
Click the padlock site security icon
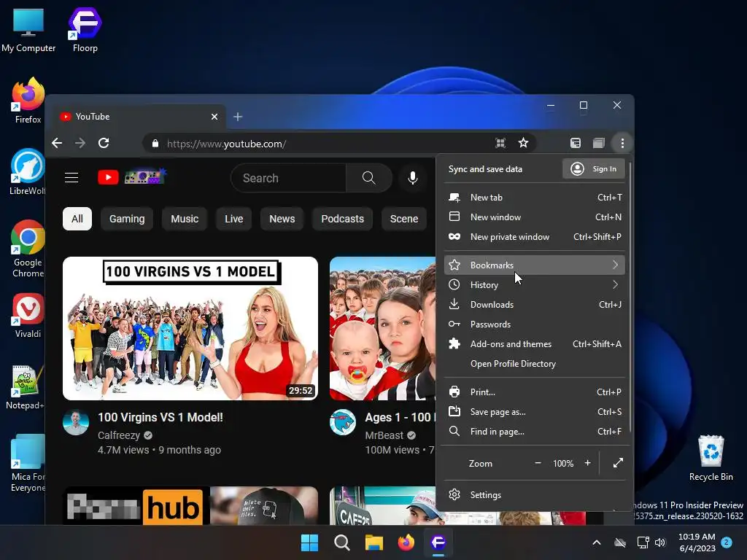pos(155,144)
